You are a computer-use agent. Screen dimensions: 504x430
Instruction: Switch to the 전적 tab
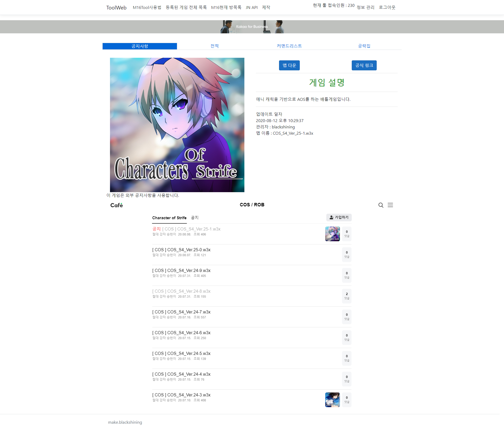click(214, 46)
